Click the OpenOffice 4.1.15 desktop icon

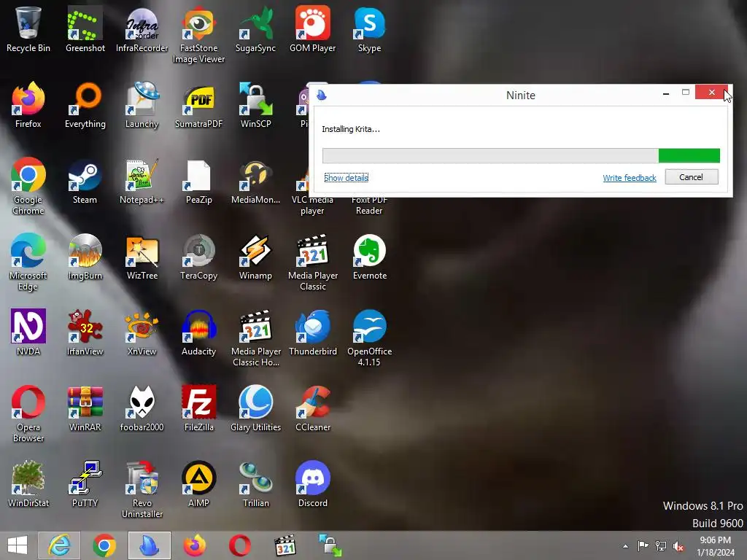pos(369,338)
